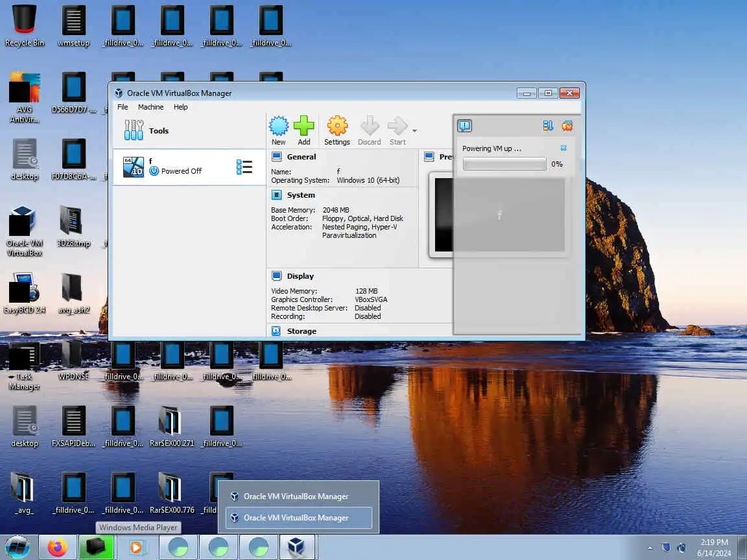
Task: Select the Recycle Bin desktop icon
Action: [x=24, y=26]
